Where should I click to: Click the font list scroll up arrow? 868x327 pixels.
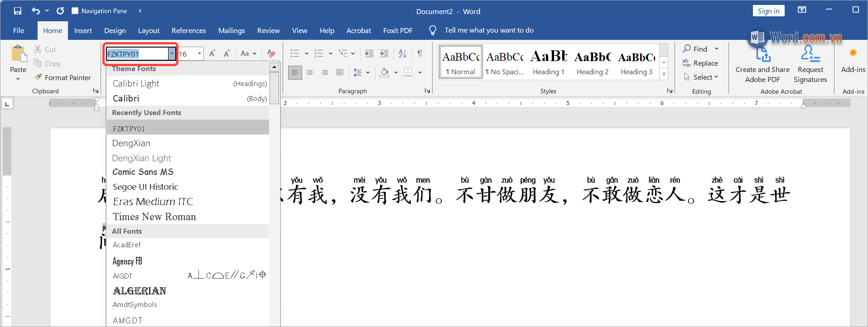point(274,67)
